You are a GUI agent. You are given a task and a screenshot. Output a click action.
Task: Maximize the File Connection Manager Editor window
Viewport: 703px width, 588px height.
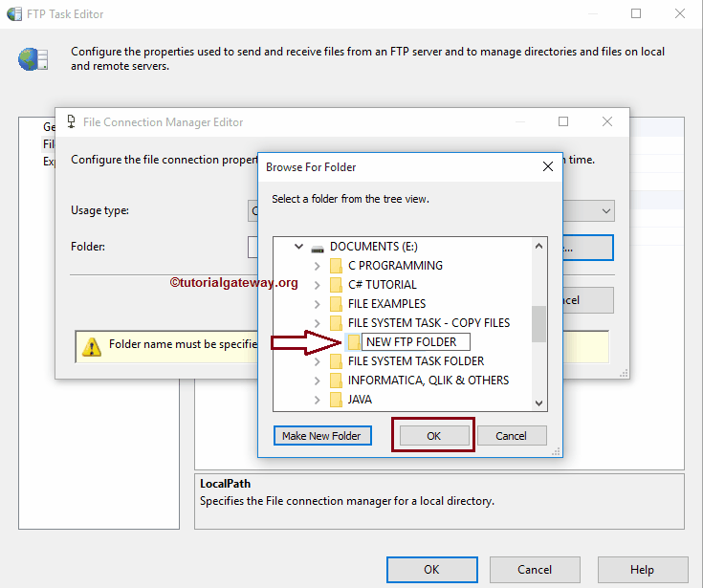click(563, 121)
